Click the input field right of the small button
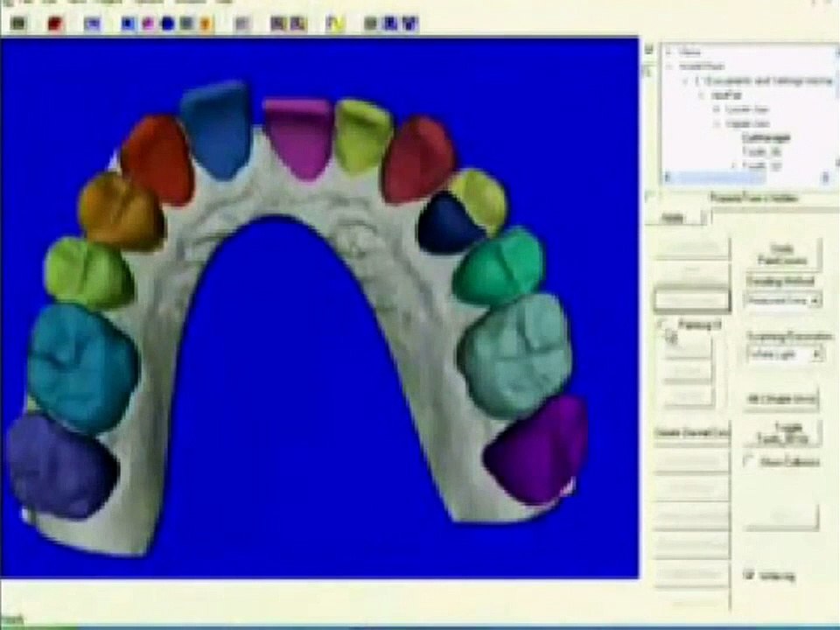 click(x=775, y=218)
